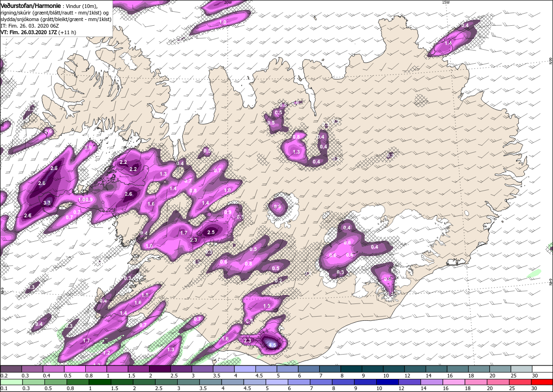Click the '0.8' label under the upper legend
The height and width of the screenshot is (392, 553).
(89, 376)
